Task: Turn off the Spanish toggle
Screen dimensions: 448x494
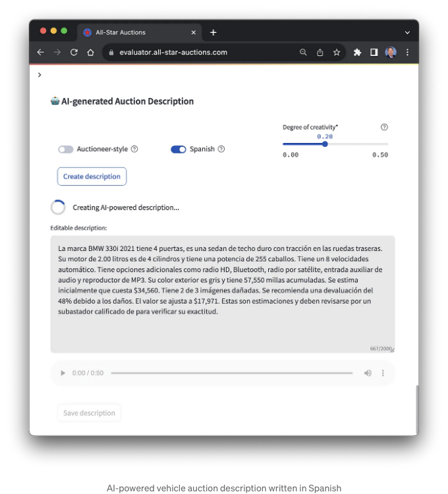Action: 179,150
